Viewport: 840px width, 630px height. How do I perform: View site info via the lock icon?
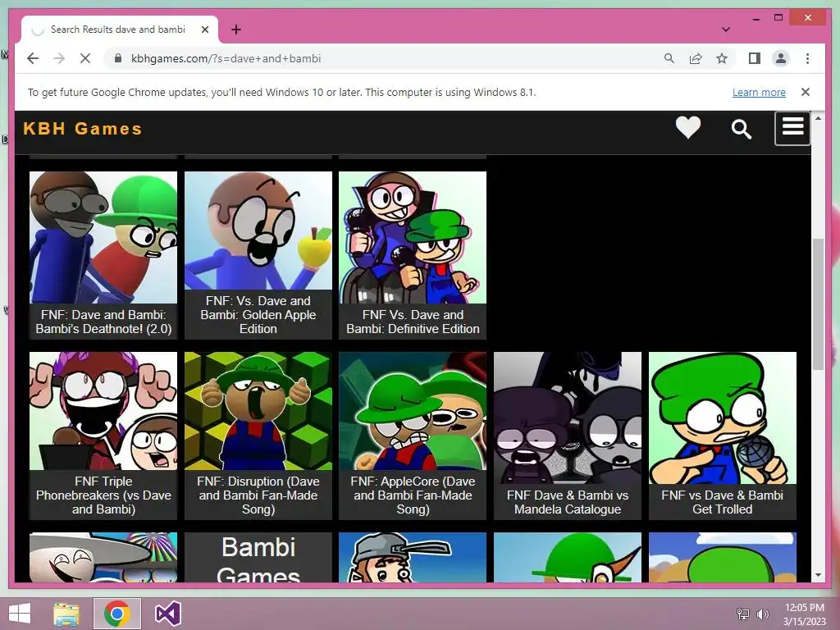118,58
